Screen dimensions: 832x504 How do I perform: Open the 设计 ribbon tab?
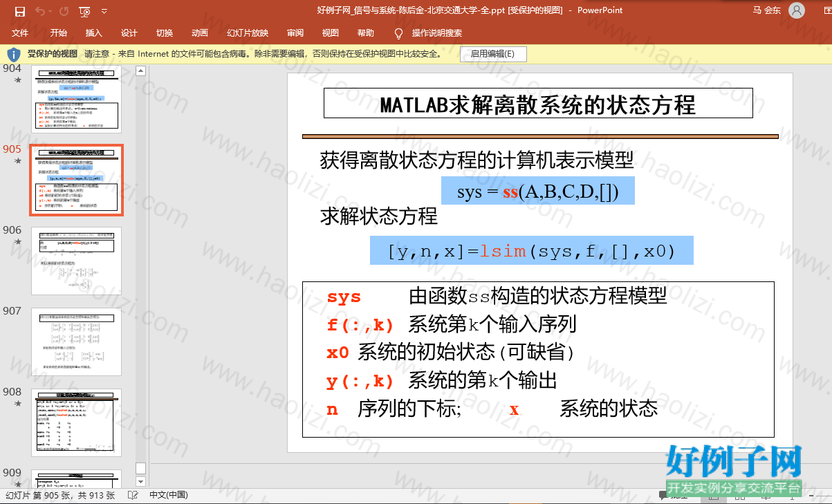pyautogui.click(x=129, y=32)
